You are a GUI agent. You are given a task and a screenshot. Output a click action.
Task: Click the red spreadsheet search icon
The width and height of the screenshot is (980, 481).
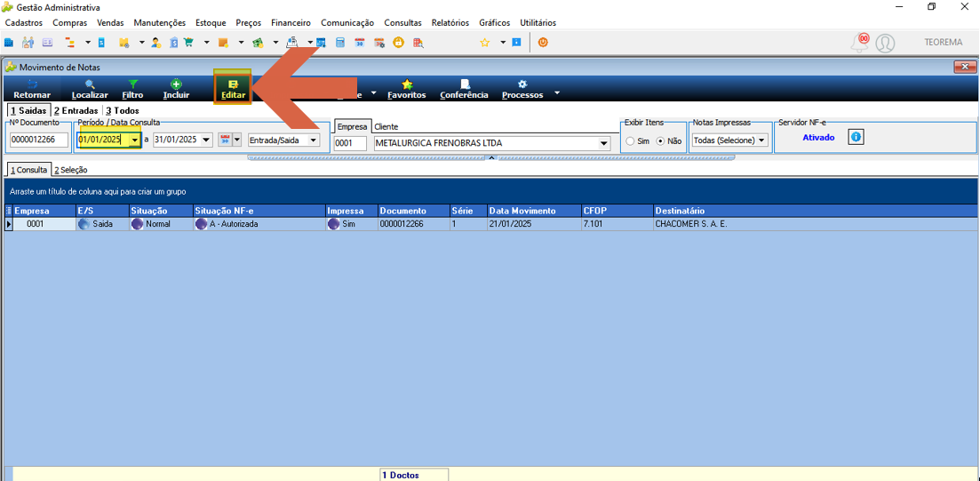[418, 43]
